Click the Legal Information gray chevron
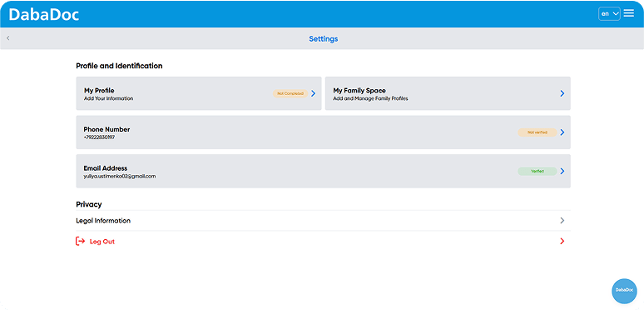Image resolution: width=644 pixels, height=310 pixels. click(x=562, y=220)
